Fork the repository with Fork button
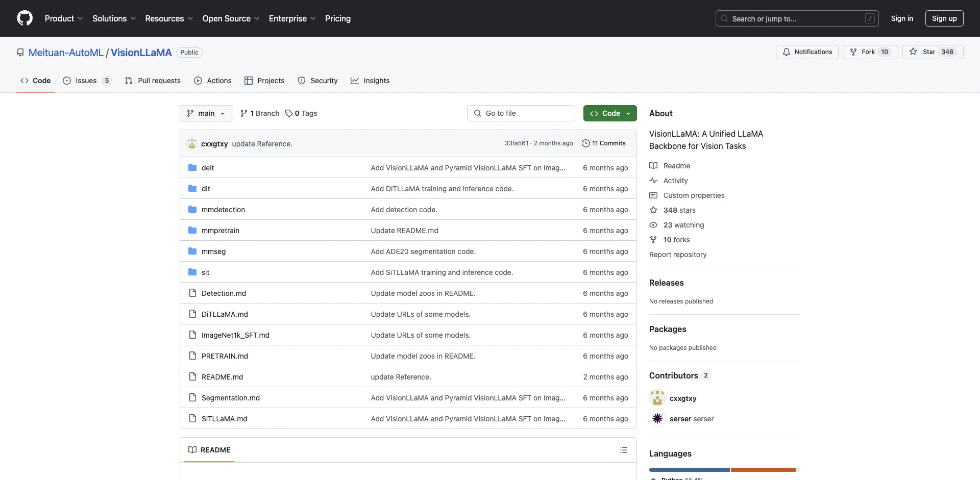The height and width of the screenshot is (480, 980). pyautogui.click(x=870, y=52)
